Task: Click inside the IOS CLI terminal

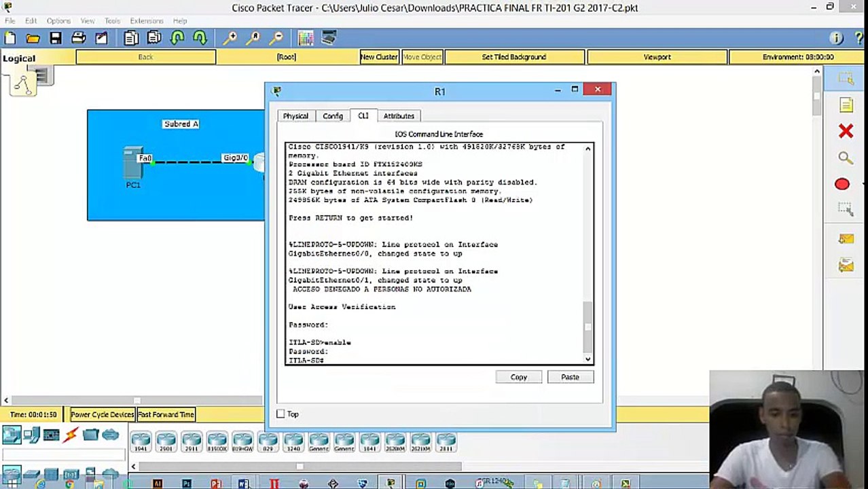Action: (x=435, y=253)
